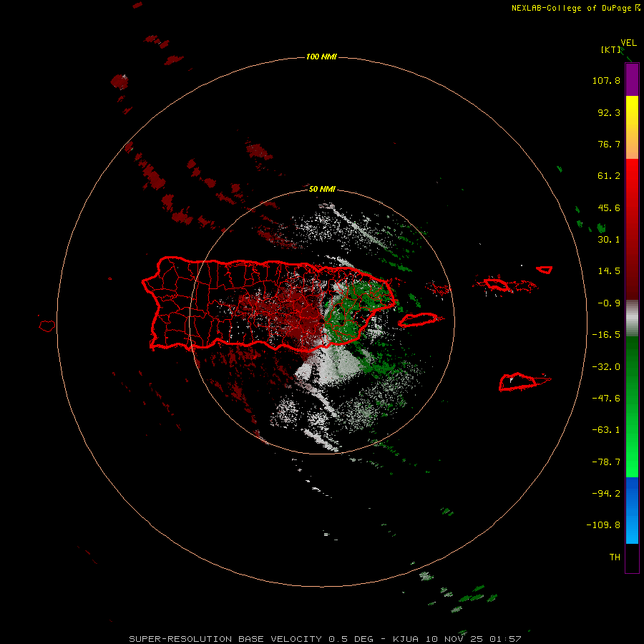Click the -78.7 value on the velocity scale
The height and width of the screenshot is (644, 644).
(x=606, y=462)
